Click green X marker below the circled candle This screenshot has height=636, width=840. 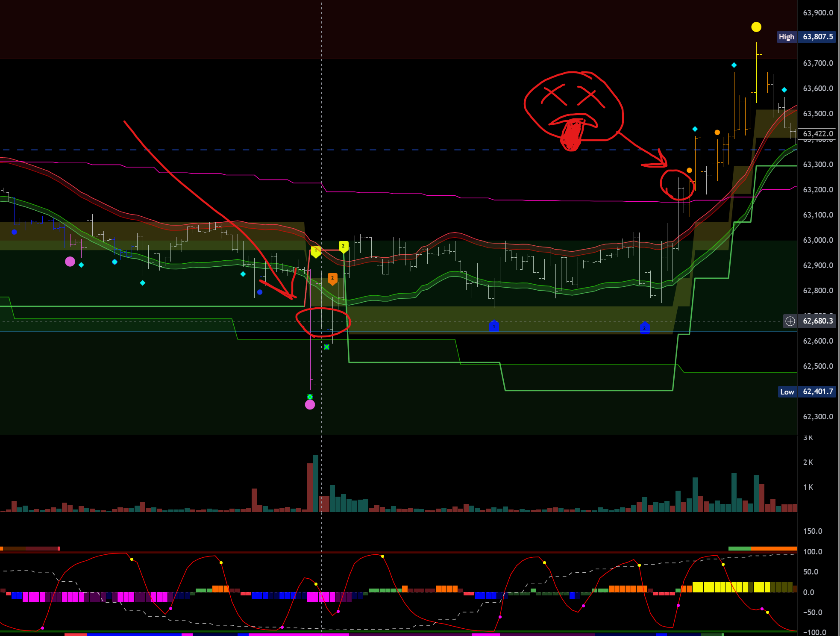tap(327, 347)
